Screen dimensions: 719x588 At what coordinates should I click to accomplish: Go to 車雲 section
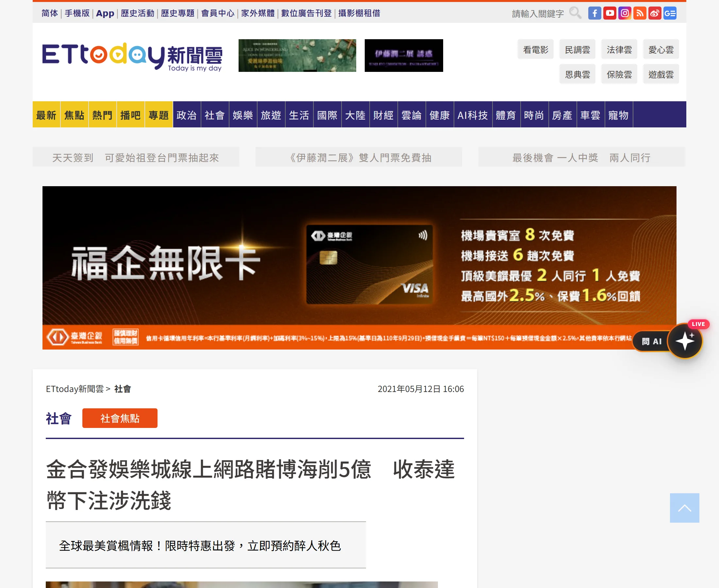[x=591, y=115]
